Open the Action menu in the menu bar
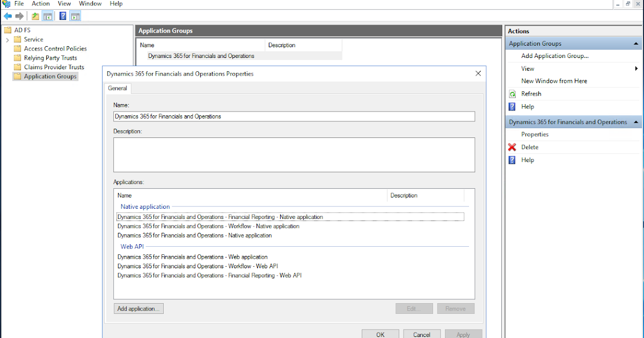 point(40,4)
